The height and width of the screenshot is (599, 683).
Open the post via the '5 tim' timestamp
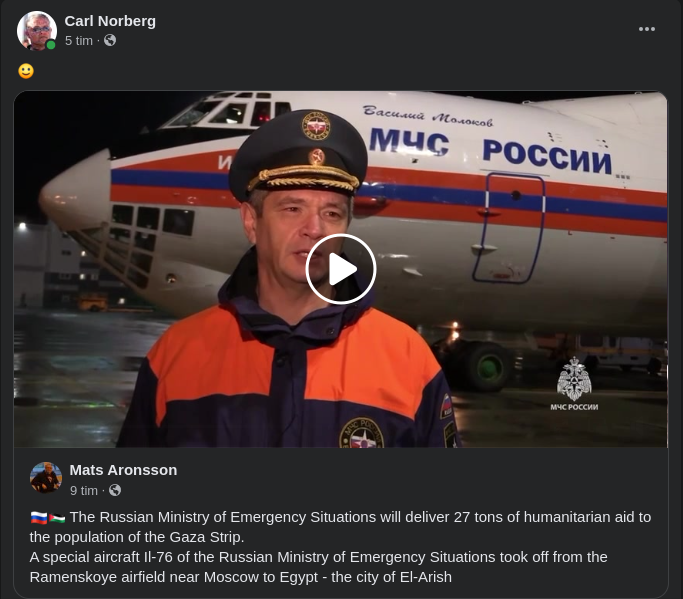click(79, 41)
